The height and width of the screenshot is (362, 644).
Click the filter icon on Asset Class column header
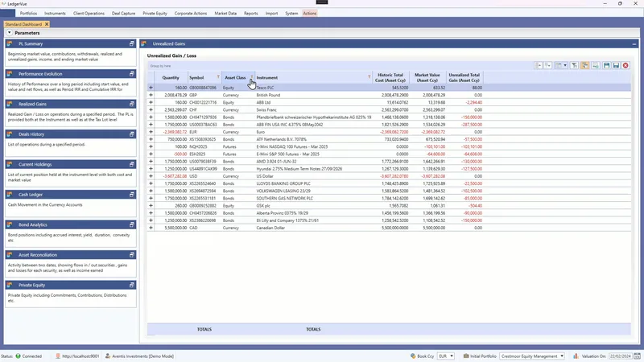click(252, 77)
